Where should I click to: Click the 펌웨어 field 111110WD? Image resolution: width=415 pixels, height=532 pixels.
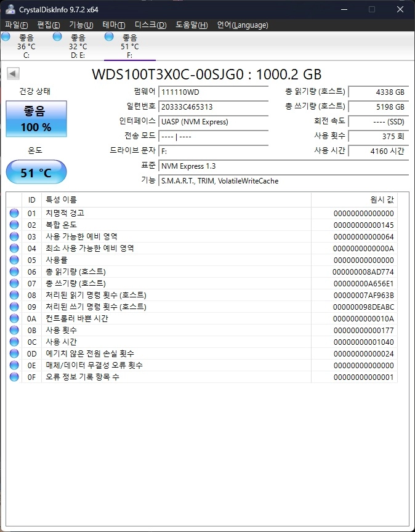point(214,92)
